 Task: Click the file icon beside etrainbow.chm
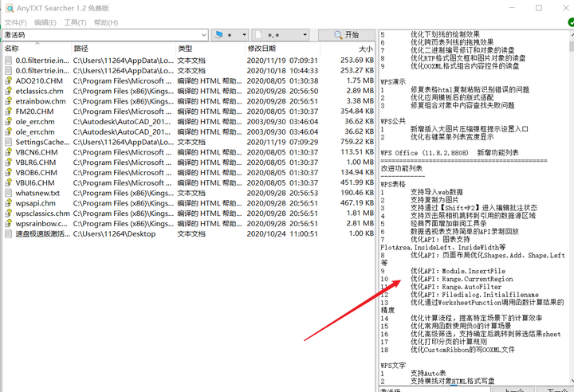(9, 101)
